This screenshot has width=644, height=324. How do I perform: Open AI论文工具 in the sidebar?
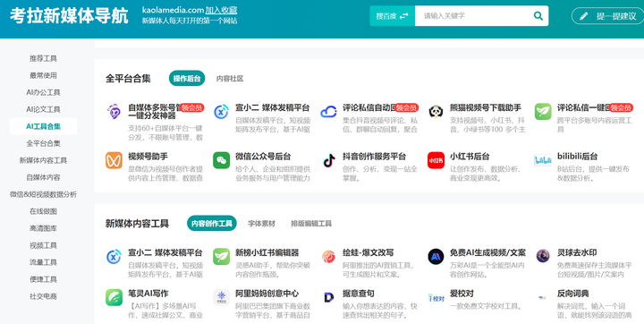(x=43, y=109)
